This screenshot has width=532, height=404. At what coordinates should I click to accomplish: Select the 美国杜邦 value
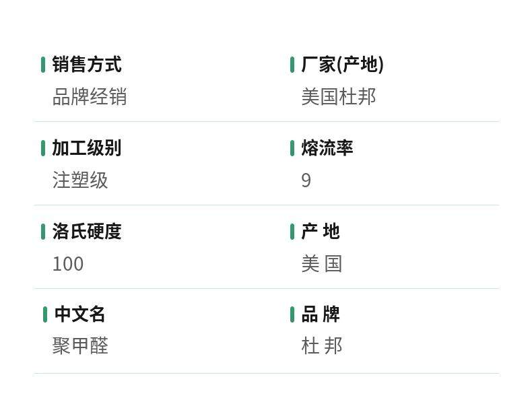pyautogui.click(x=339, y=97)
